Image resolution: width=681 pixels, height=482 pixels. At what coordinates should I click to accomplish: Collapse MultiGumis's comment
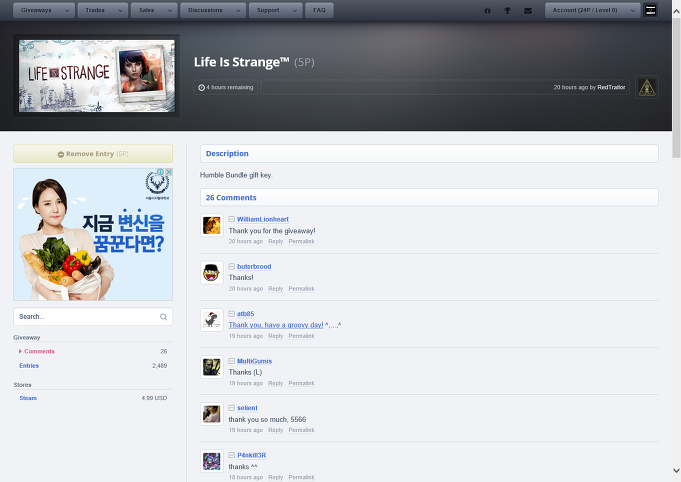(x=232, y=361)
